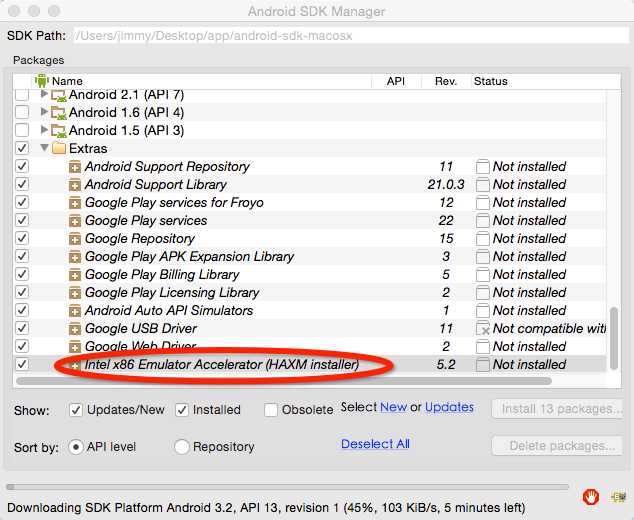Click Not installed status icon for Google Web Driver
634x520 pixels.
[482, 347]
